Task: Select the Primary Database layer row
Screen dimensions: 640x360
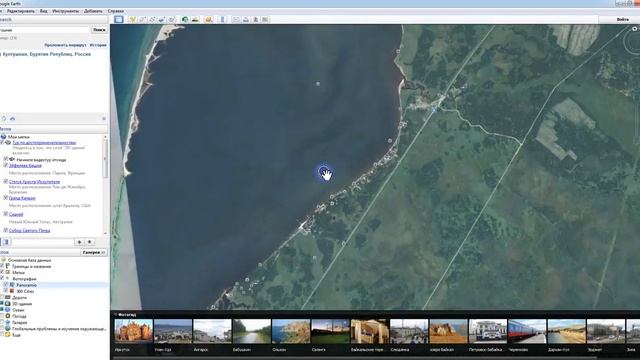Action: (x=29, y=260)
